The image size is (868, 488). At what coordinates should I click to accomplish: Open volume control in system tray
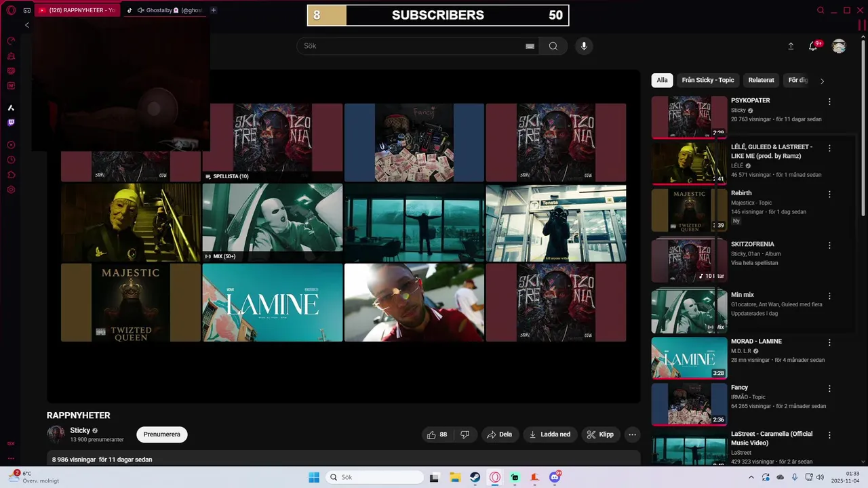[x=820, y=477]
